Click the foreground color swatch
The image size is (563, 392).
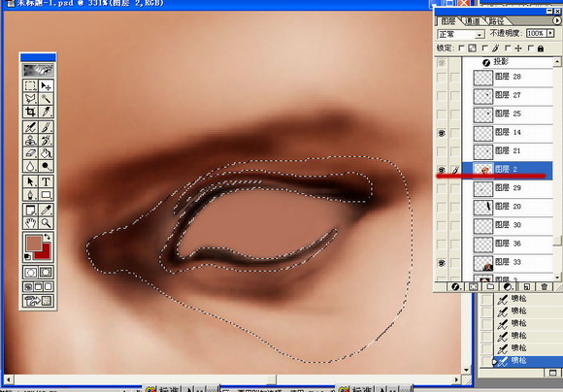click(x=33, y=244)
